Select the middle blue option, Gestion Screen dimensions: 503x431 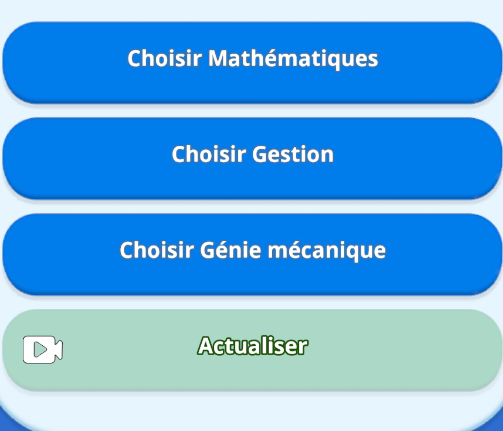pyautogui.click(x=252, y=158)
